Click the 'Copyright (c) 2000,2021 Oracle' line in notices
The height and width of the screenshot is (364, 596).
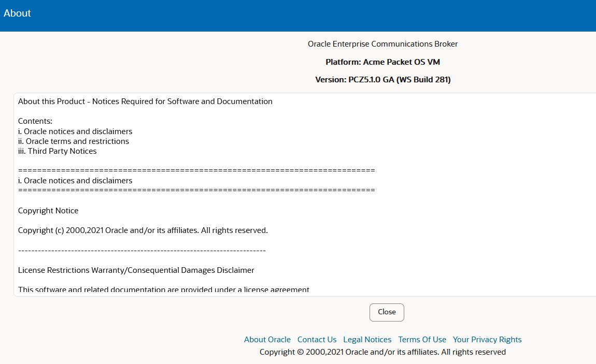pyautogui.click(x=143, y=230)
